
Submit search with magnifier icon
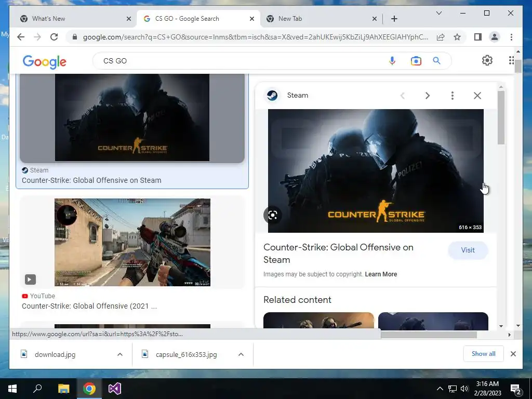click(436, 61)
